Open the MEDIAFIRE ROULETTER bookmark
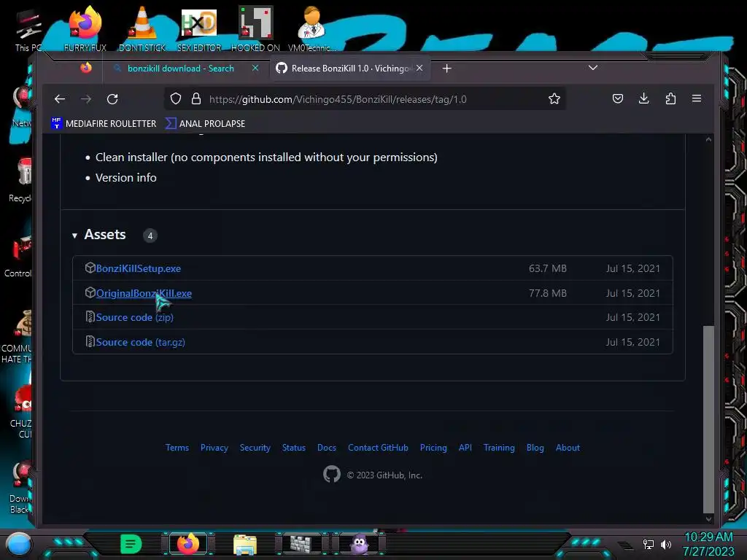Image resolution: width=747 pixels, height=560 pixels. (x=104, y=123)
